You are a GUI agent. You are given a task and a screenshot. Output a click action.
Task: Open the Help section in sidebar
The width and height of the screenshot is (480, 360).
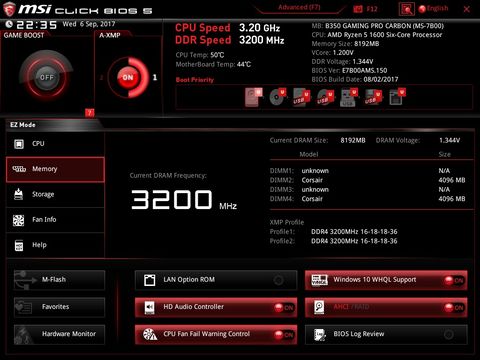pyautogui.click(x=55, y=245)
